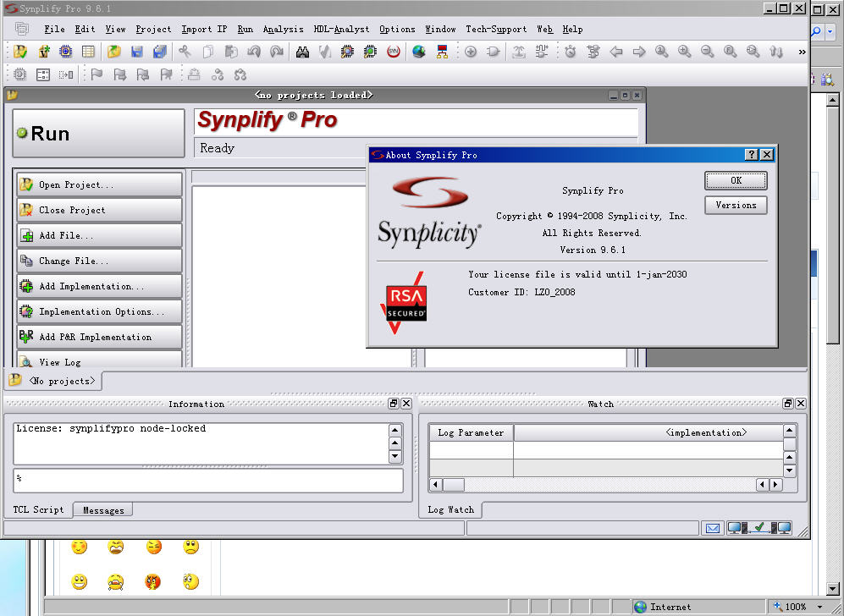This screenshot has height=616, width=844.
Task: Open the constraint spreadsheet grid icon
Action: pos(88,52)
